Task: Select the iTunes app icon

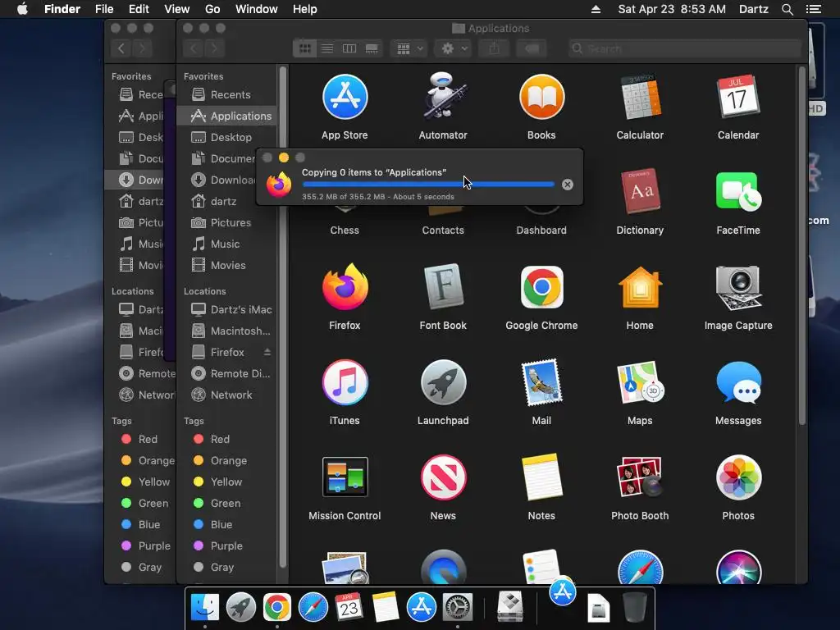Action: tap(345, 382)
